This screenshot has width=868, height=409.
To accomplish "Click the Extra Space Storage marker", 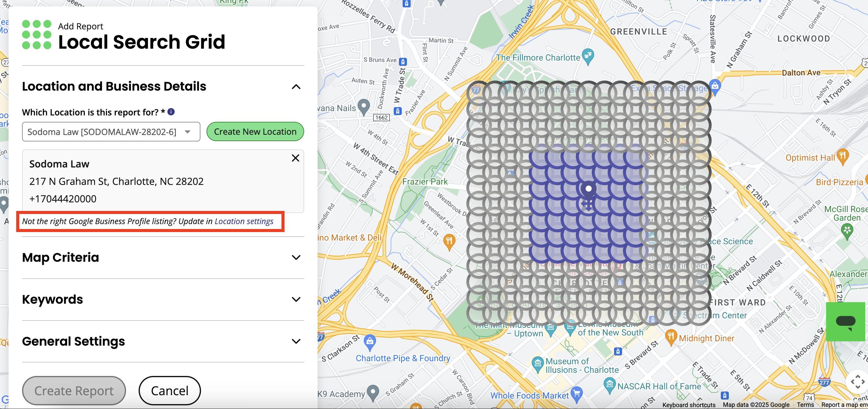I will tap(715, 87).
